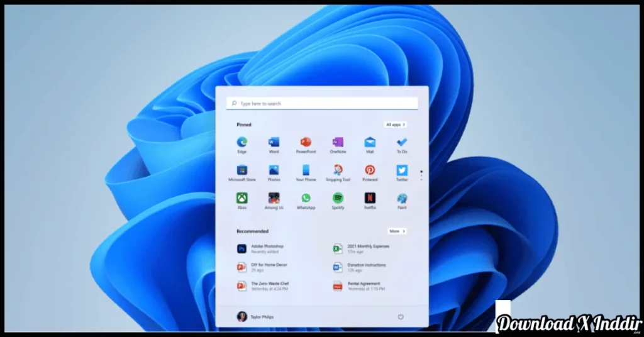This screenshot has width=644, height=337.
Task: Open The Zero Waste Chef file
Action: click(263, 286)
